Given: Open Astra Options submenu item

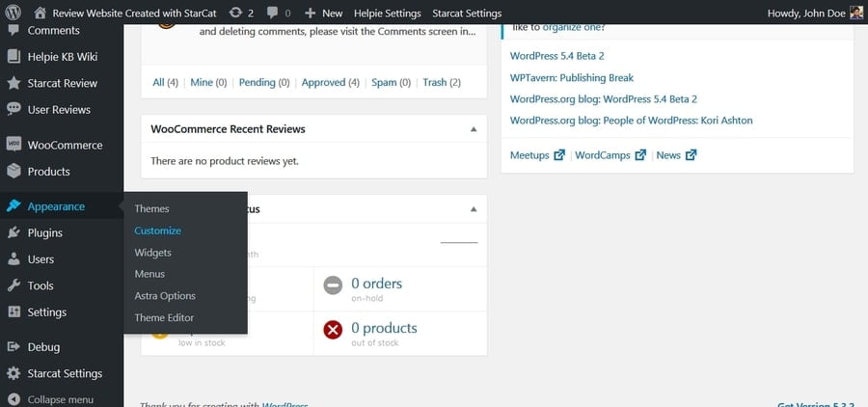Looking at the screenshot, I should [x=165, y=296].
